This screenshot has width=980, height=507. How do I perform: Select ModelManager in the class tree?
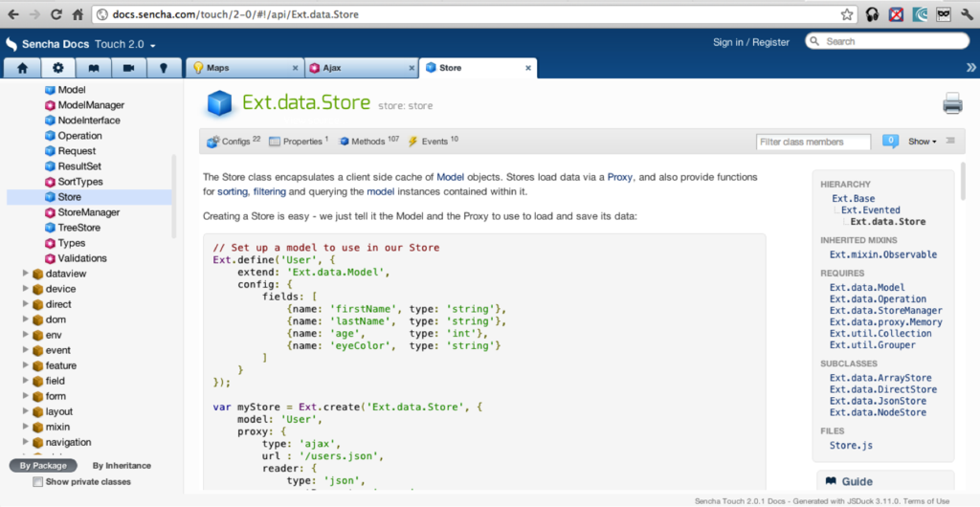[91, 105]
